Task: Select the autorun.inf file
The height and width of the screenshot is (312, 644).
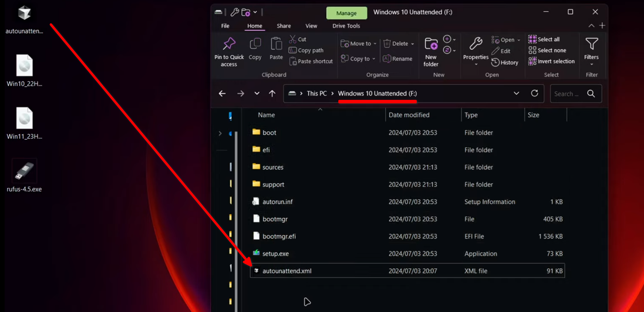Action: point(407,202)
